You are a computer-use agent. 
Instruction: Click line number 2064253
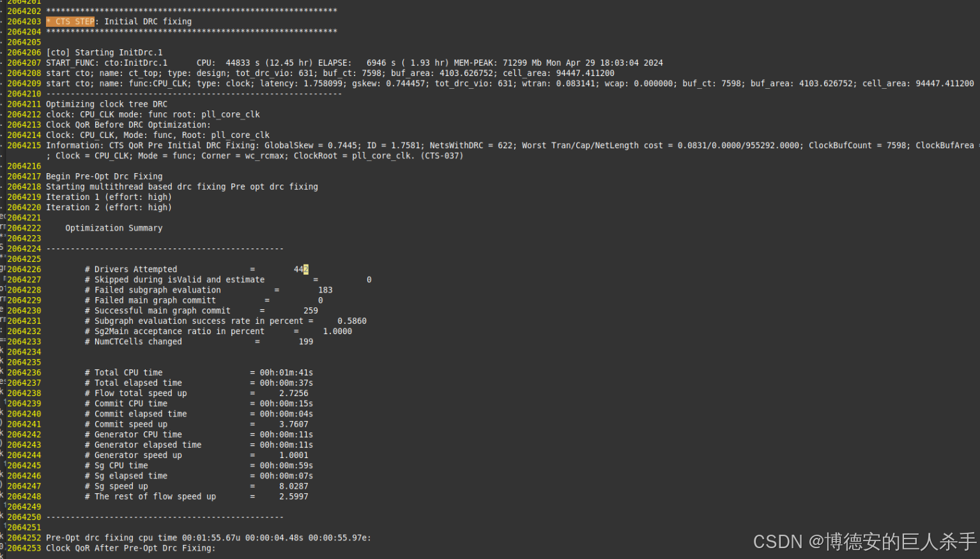click(x=24, y=548)
